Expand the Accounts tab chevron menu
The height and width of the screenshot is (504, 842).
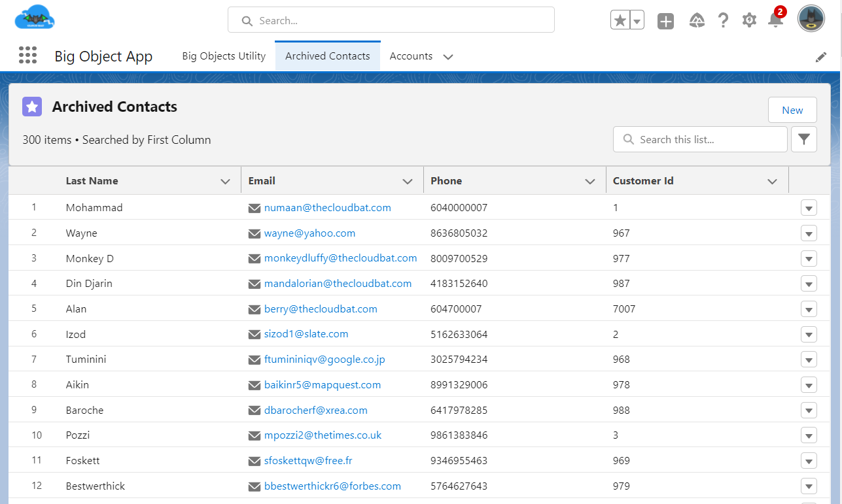click(448, 57)
